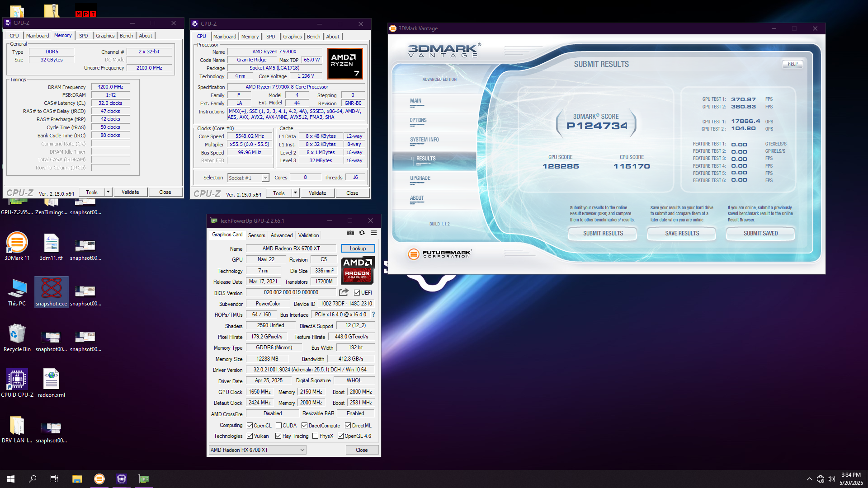Image resolution: width=868 pixels, height=488 pixels.
Task: Select the This PC desktop icon
Action: tap(17, 292)
